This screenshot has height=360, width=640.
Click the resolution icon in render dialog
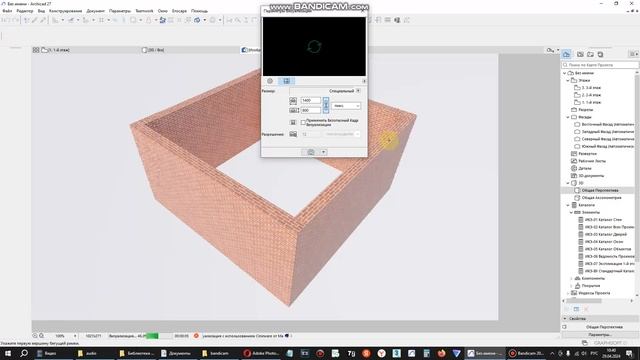293,134
